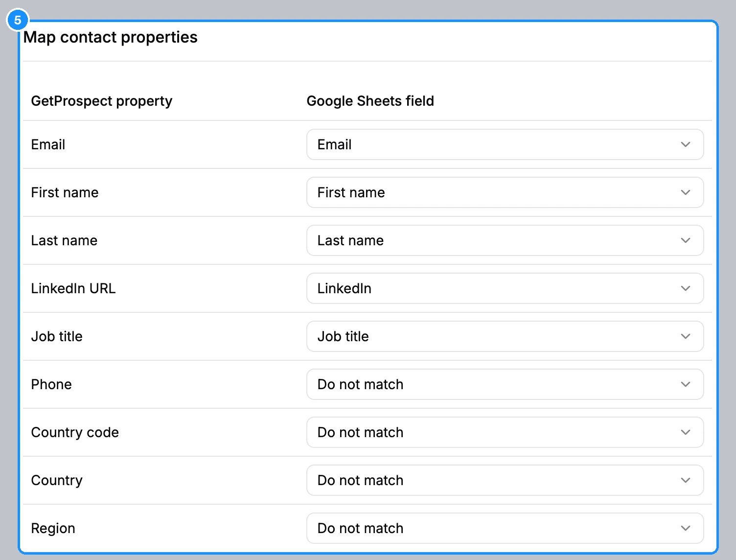The width and height of the screenshot is (736, 560).
Task: Click the First name property label
Action: click(65, 192)
